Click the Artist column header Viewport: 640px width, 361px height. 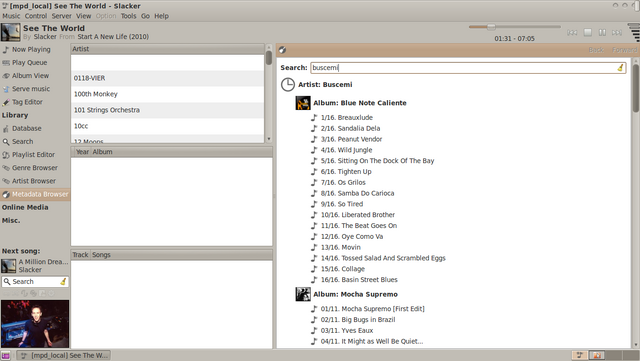(167, 49)
